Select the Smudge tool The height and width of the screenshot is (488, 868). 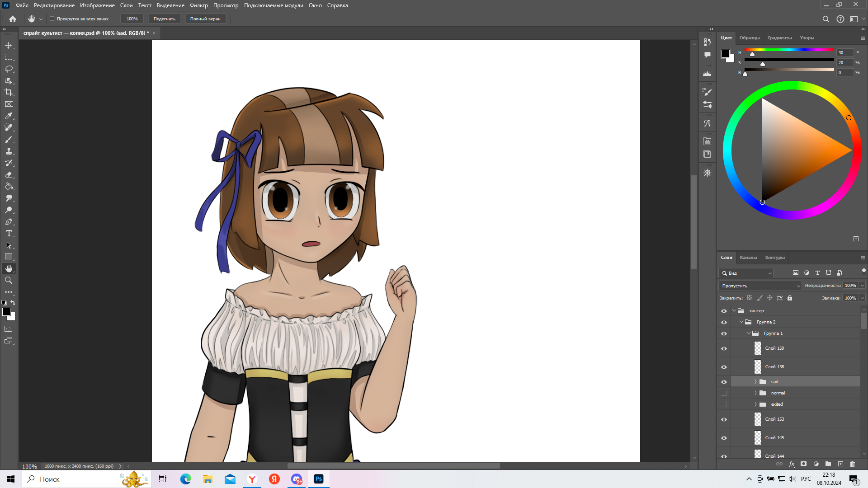[9, 198]
